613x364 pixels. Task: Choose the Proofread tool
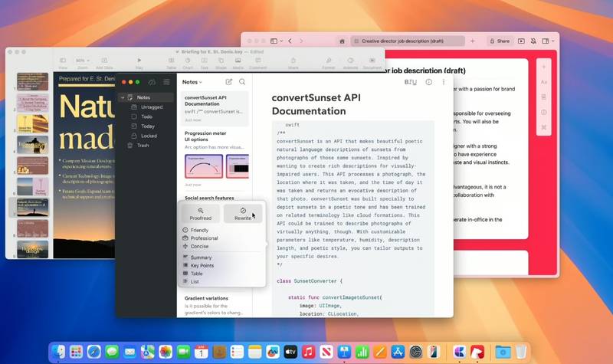tap(201, 214)
